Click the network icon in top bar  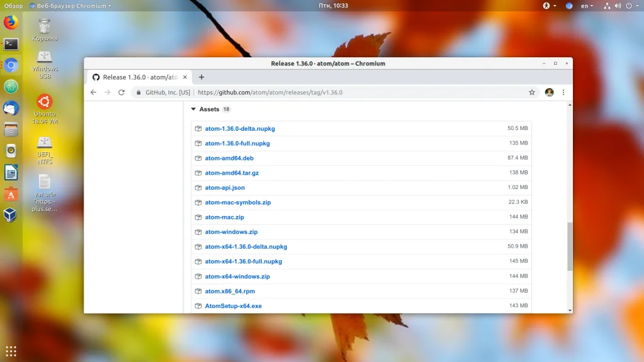pos(607,6)
